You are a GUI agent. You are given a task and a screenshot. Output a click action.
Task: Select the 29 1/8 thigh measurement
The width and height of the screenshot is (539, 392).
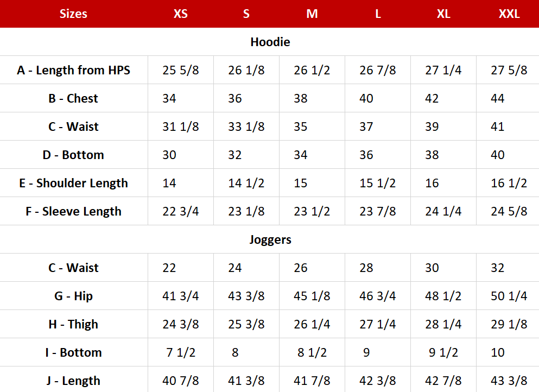(x=509, y=324)
